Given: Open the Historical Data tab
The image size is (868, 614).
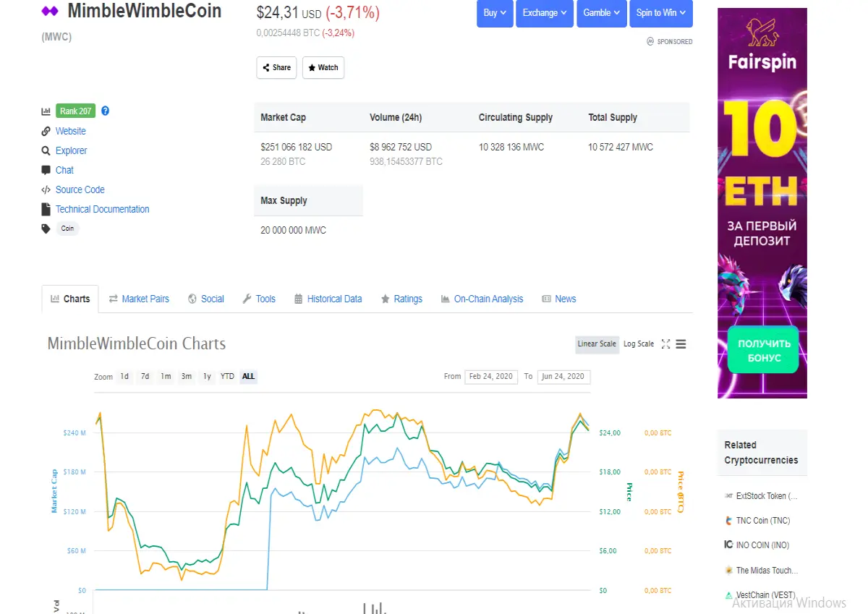Looking at the screenshot, I should (328, 299).
